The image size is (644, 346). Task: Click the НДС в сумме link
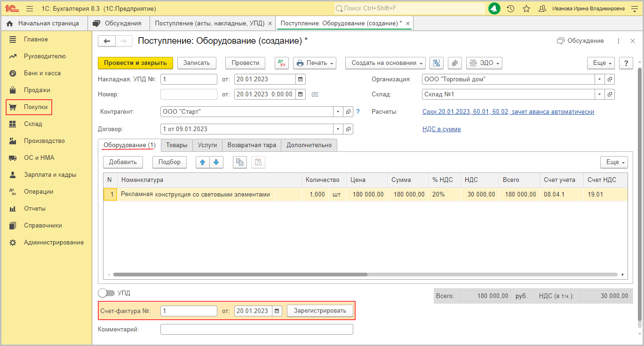click(442, 129)
